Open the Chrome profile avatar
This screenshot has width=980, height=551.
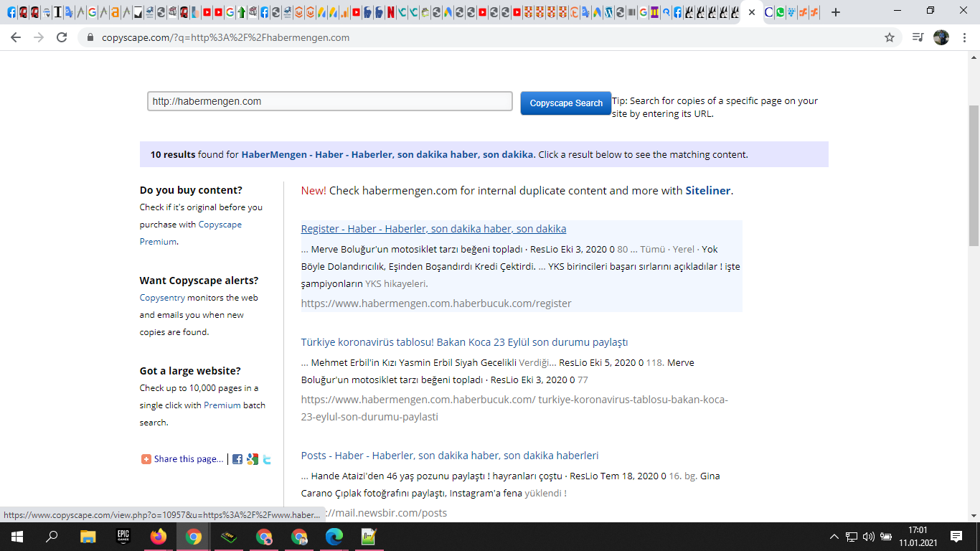tap(941, 37)
